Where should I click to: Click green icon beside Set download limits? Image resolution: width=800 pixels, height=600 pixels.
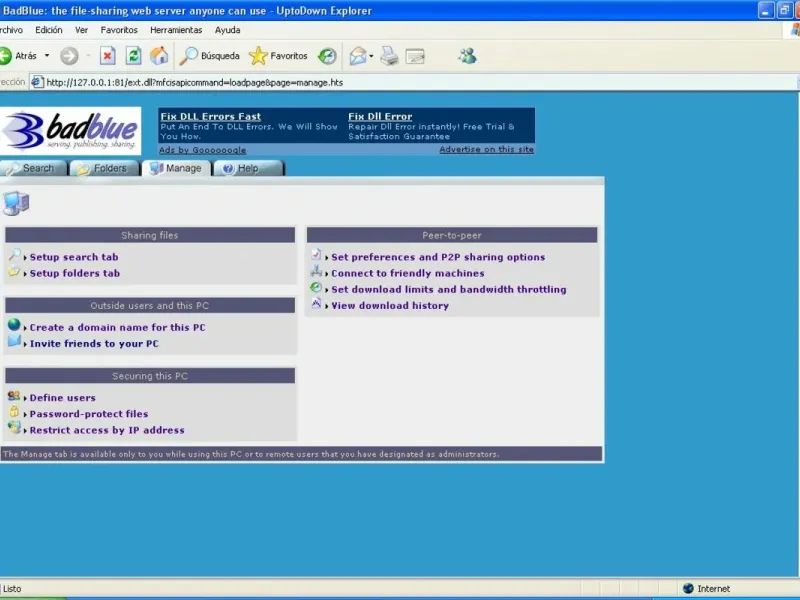pos(316,287)
